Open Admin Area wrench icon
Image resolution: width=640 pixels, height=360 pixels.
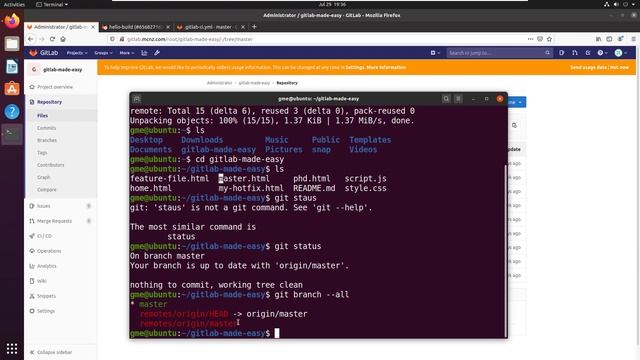[157, 53]
